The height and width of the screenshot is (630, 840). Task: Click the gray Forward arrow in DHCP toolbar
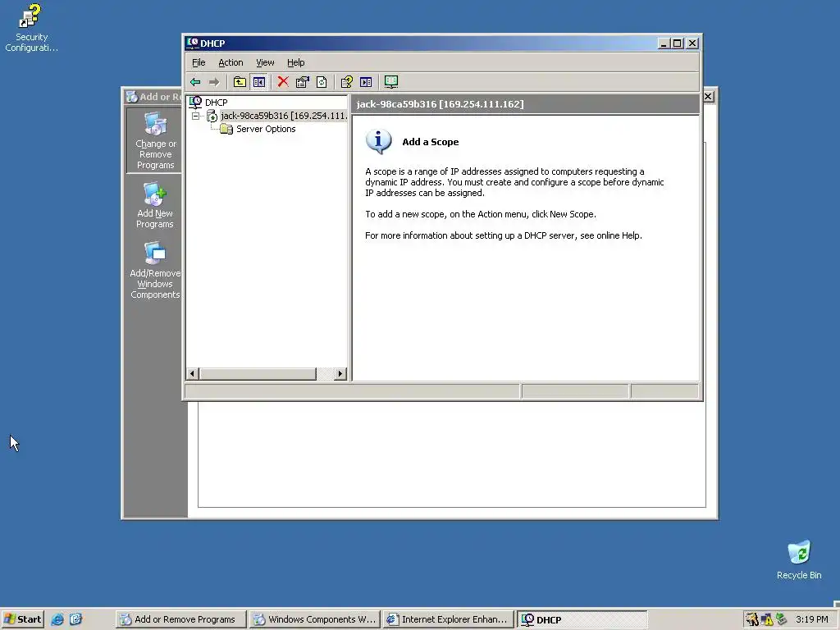coord(214,82)
